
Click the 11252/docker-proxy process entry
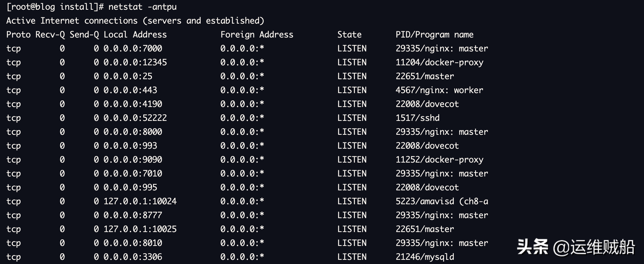[x=439, y=160]
